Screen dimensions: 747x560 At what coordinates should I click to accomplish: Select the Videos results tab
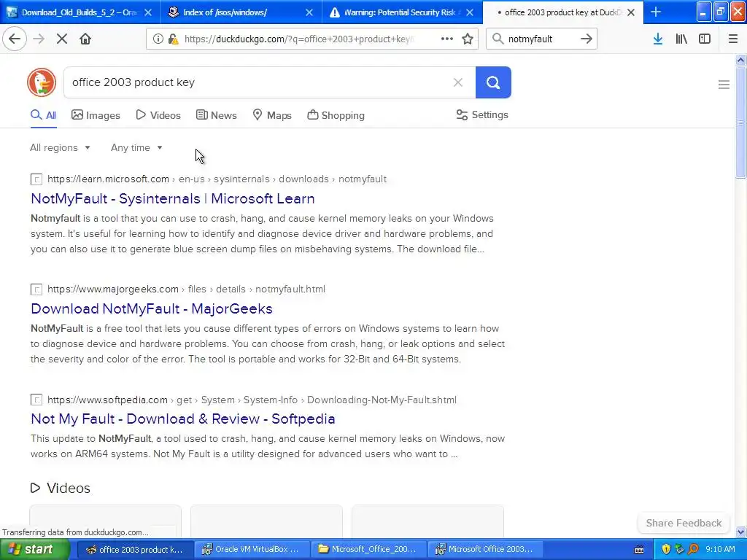click(x=158, y=115)
